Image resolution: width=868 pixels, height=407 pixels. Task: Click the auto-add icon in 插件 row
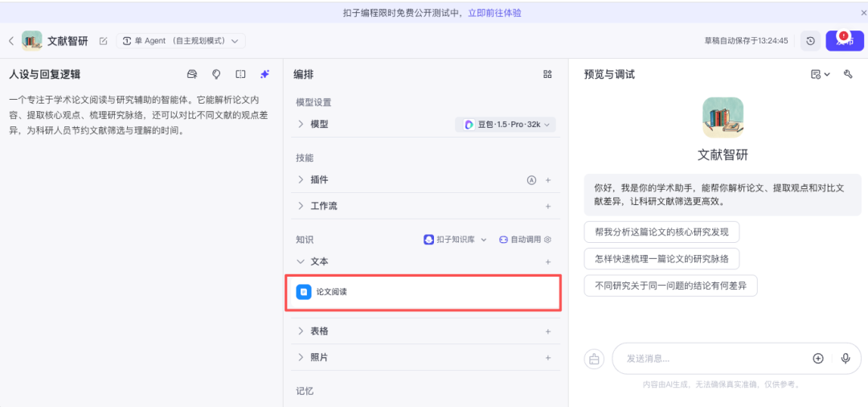pos(531,180)
